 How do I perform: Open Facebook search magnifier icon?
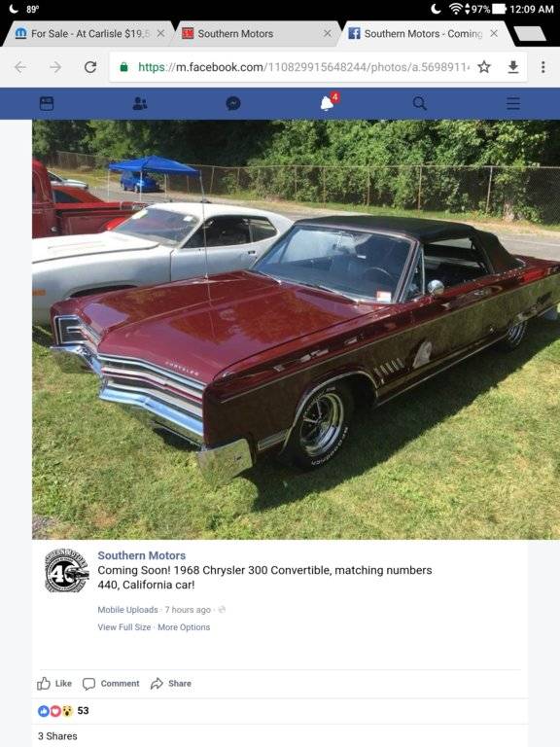pyautogui.click(x=420, y=103)
